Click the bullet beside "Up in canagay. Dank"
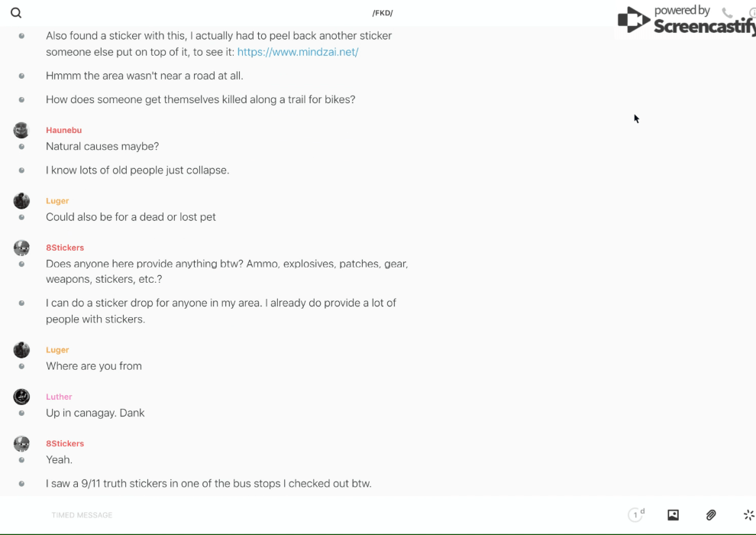 [21, 413]
